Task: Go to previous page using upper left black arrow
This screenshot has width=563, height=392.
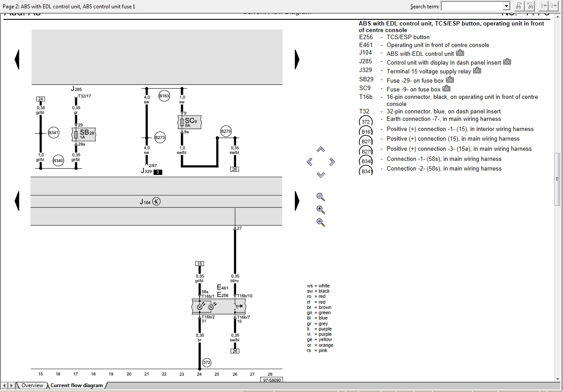Action: click(17, 59)
